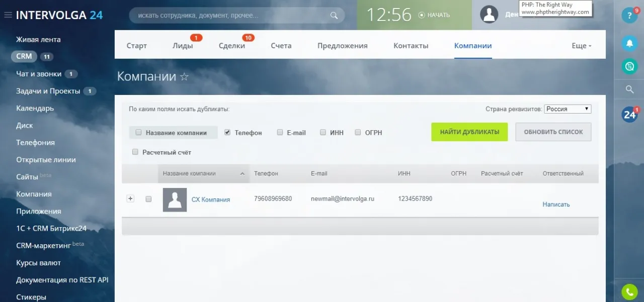Viewport: 644px width, 302px height.
Task: Expand the CX Компания row with plus button
Action: [x=130, y=198]
